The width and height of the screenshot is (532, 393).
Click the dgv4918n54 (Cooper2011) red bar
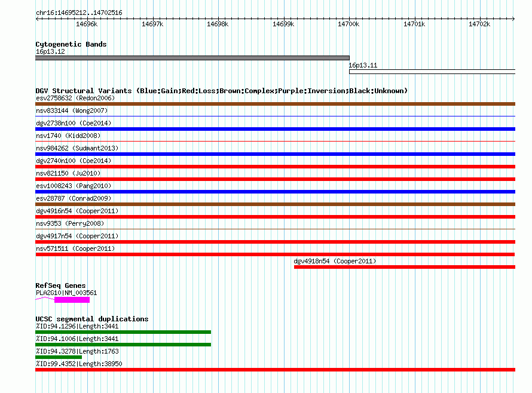405,267
